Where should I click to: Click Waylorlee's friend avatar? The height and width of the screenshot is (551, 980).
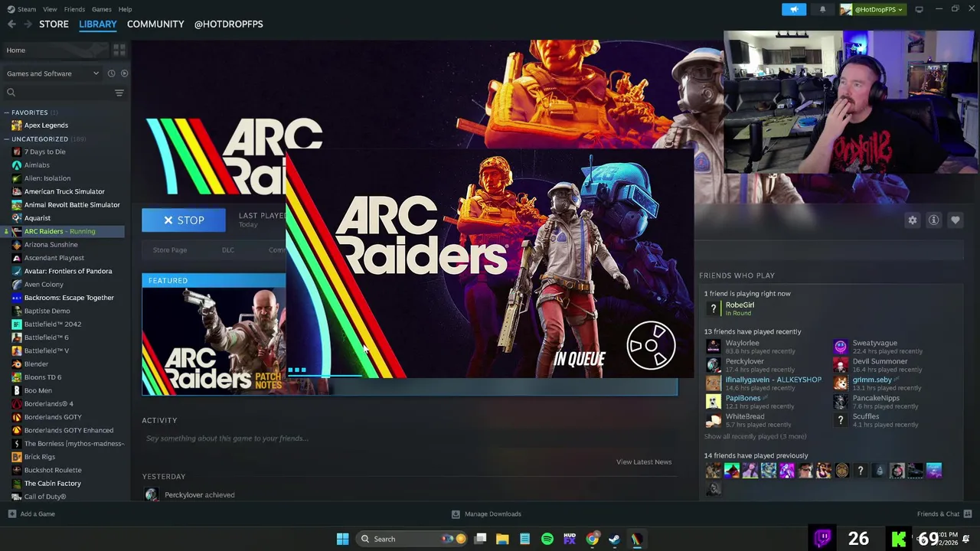coord(714,347)
